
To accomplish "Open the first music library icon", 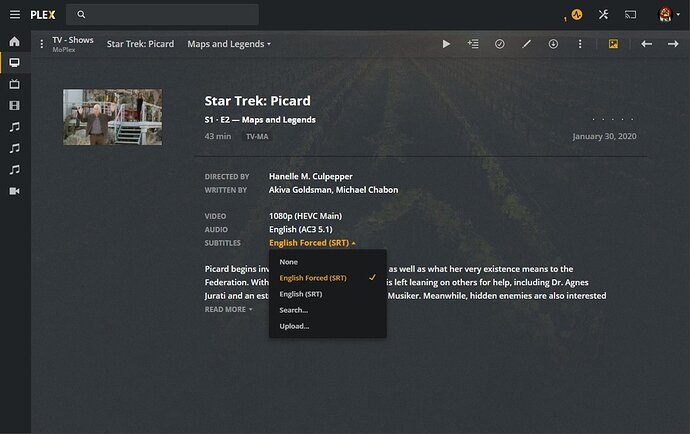I will [15, 127].
